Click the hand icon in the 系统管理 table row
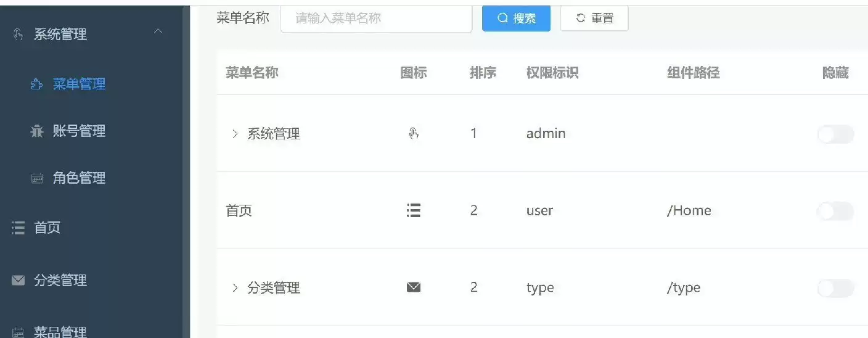868x338 pixels. click(414, 133)
